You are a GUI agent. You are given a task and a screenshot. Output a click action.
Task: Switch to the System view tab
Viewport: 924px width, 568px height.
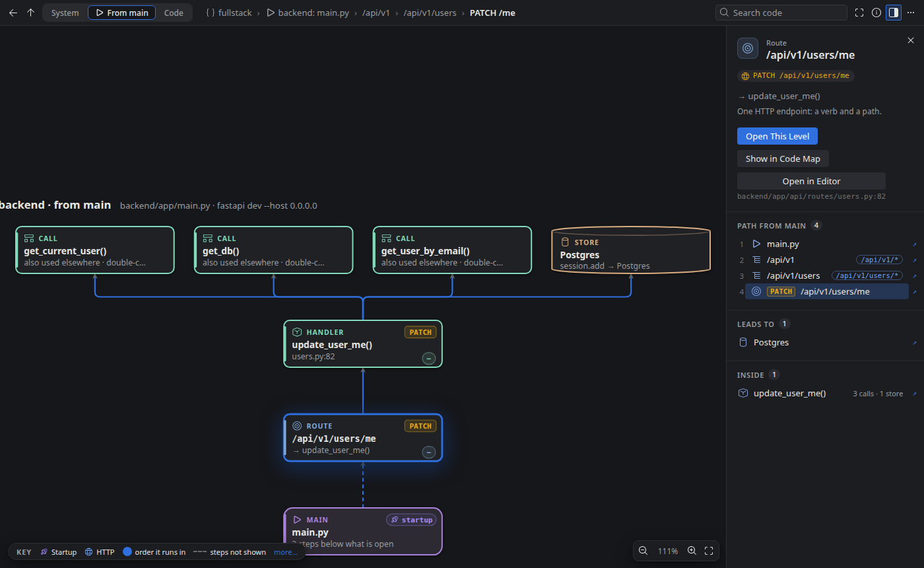point(65,13)
